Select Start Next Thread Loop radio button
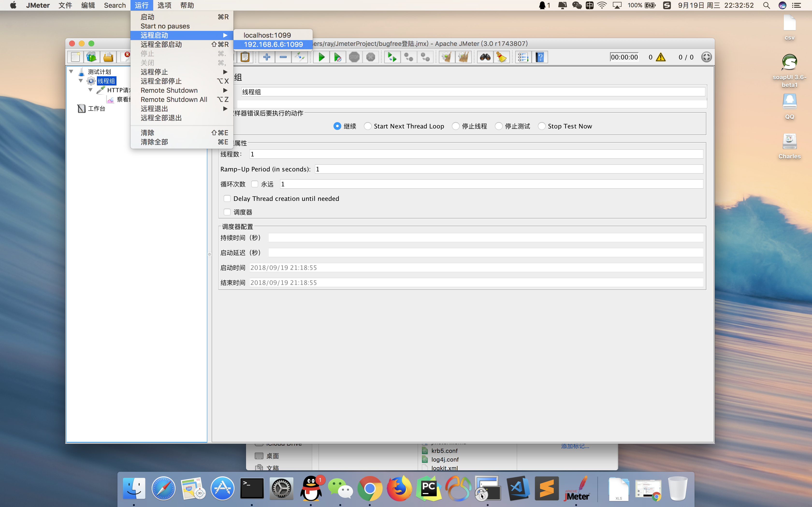 pos(368,126)
